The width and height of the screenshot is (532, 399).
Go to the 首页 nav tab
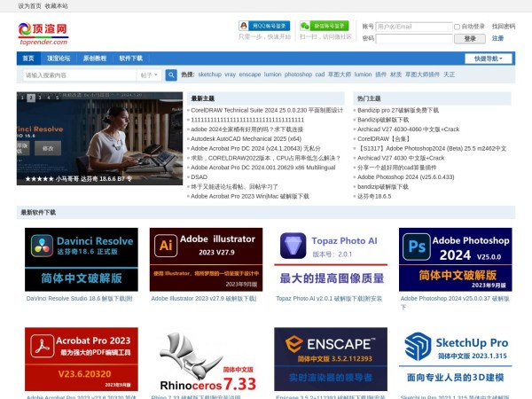(28, 59)
